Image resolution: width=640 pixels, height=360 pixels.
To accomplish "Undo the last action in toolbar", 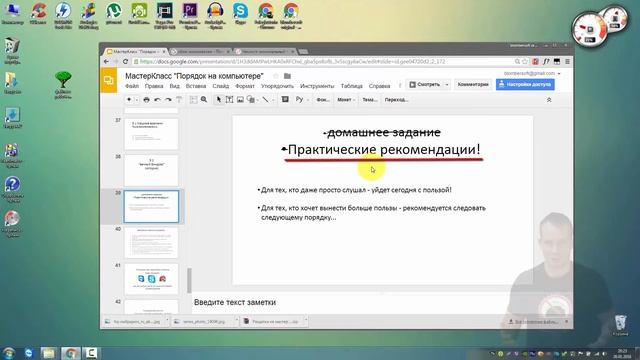I will click(157, 100).
